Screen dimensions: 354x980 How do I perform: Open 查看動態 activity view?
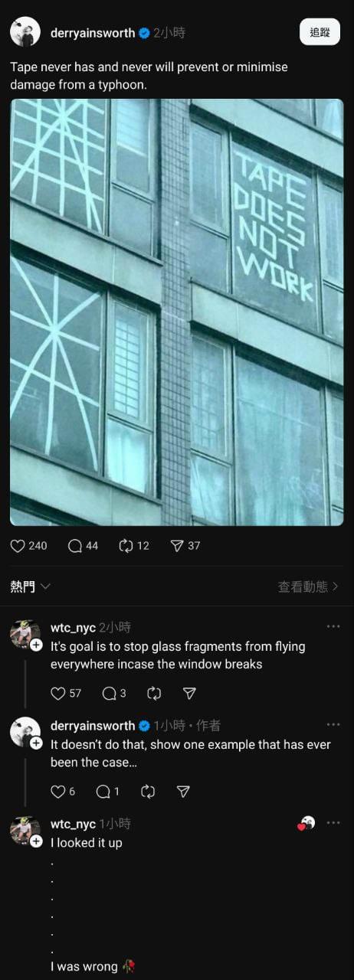[308, 586]
